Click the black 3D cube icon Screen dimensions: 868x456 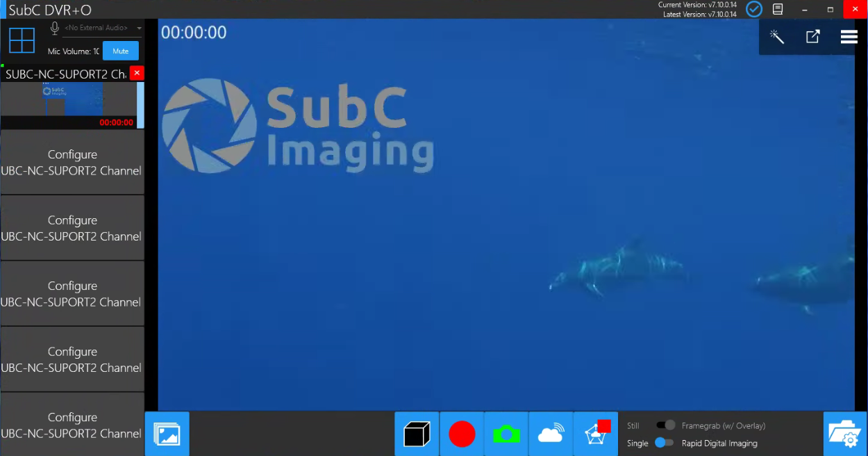coord(417,434)
